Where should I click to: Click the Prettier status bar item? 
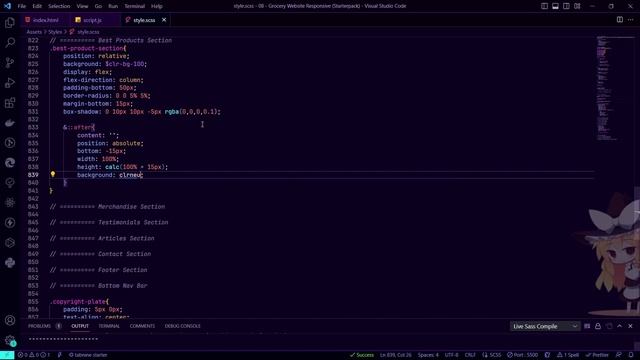coord(597,355)
